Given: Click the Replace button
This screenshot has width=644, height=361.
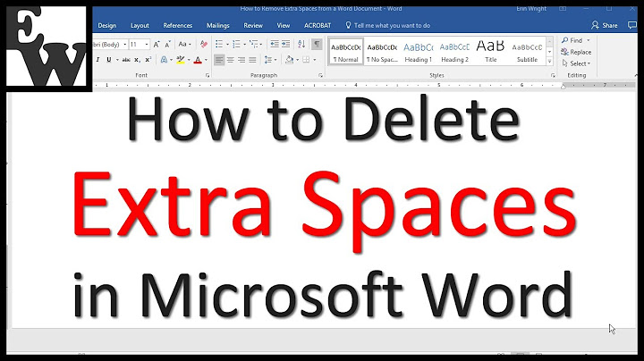Looking at the screenshot, I should 576,52.
